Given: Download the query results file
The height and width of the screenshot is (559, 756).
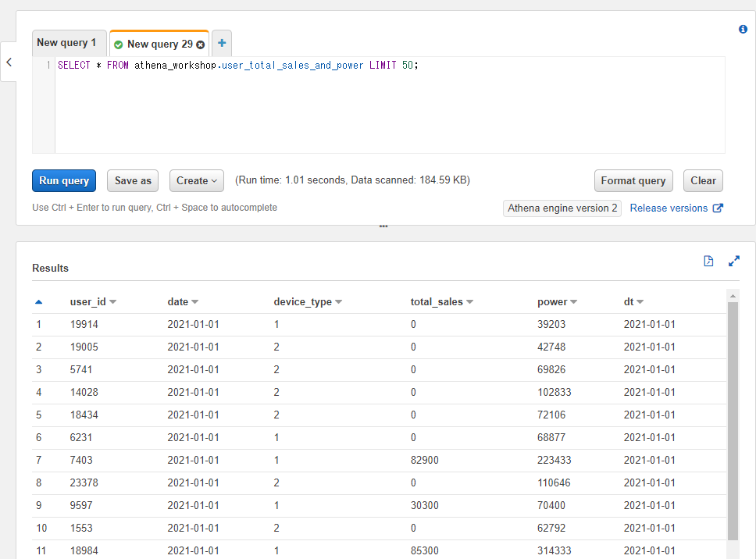Looking at the screenshot, I should coord(708,261).
